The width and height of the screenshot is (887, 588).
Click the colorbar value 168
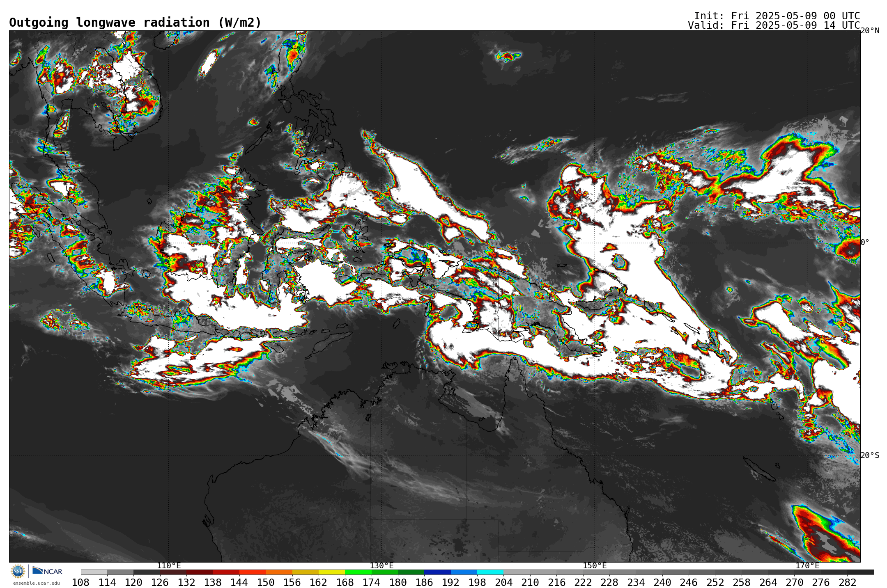(345, 582)
